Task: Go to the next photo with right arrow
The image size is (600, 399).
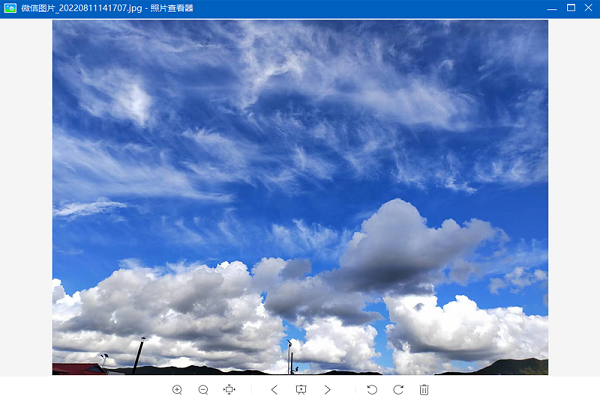Action: coord(328,389)
